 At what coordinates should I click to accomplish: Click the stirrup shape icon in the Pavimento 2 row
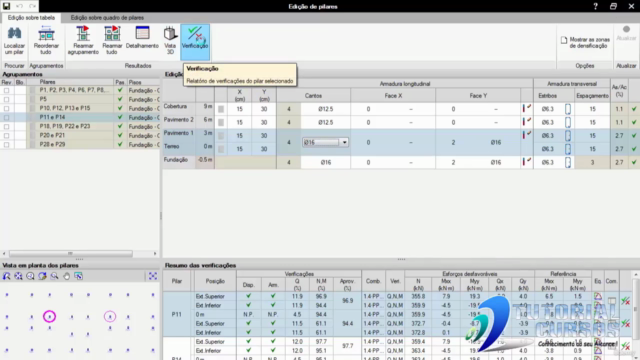tap(568, 122)
